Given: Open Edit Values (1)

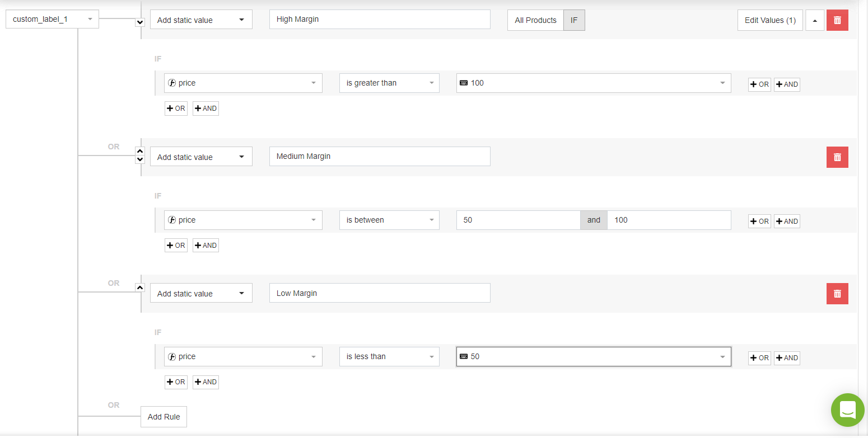Looking at the screenshot, I should tap(770, 20).
